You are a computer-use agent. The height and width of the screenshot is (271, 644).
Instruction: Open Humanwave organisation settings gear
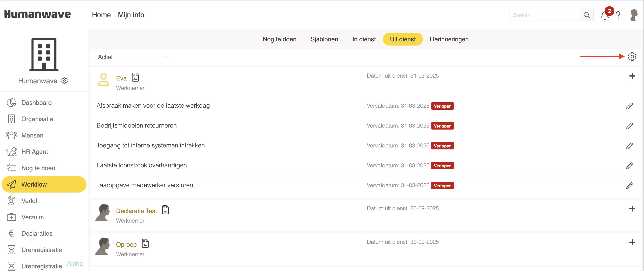click(x=65, y=81)
